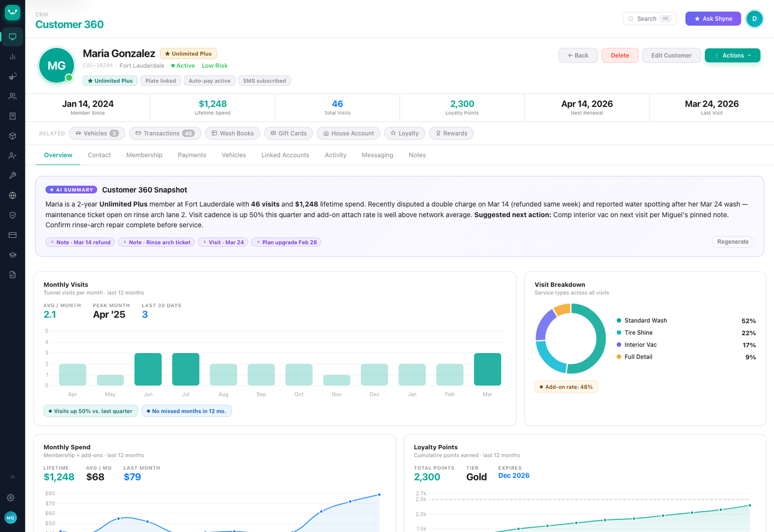
Task: Click the SMS subscribed tag
Action: (x=264, y=81)
